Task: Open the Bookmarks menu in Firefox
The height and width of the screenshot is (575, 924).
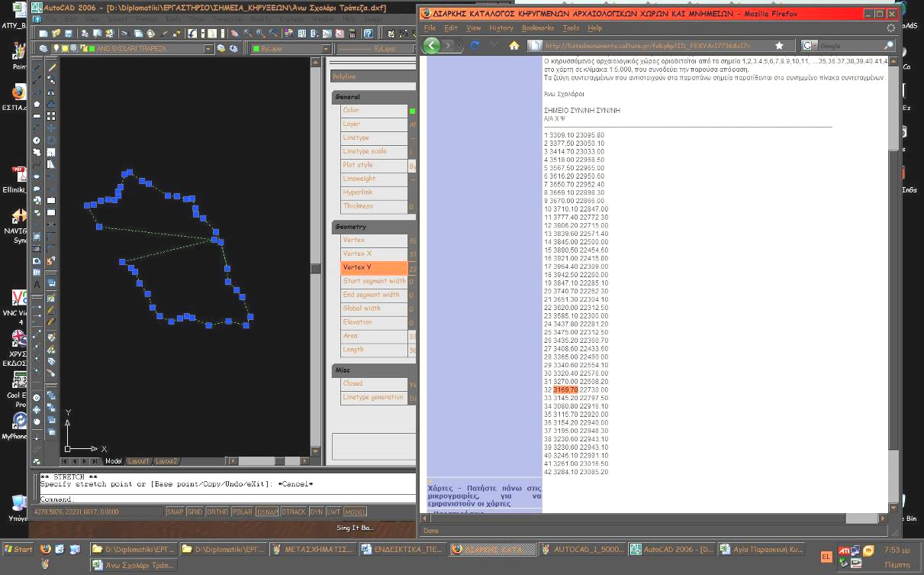Action: point(538,27)
